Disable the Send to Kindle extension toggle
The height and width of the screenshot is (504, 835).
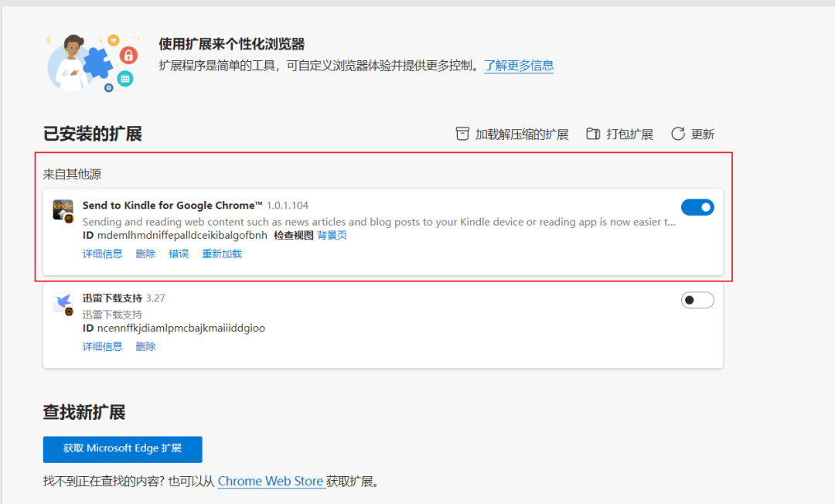[697, 207]
